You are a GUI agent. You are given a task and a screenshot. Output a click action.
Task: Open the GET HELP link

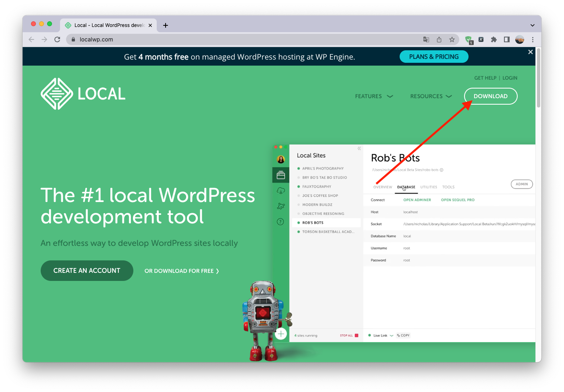[x=485, y=78]
